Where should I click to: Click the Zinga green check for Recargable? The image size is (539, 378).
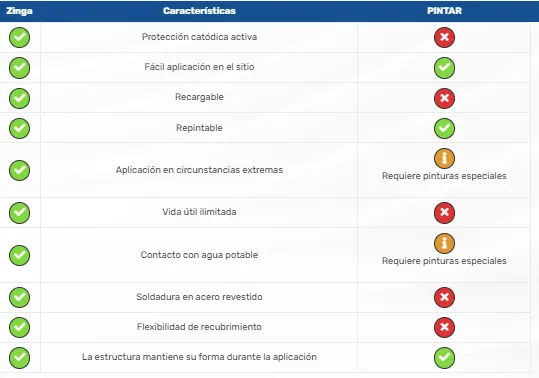click(20, 98)
